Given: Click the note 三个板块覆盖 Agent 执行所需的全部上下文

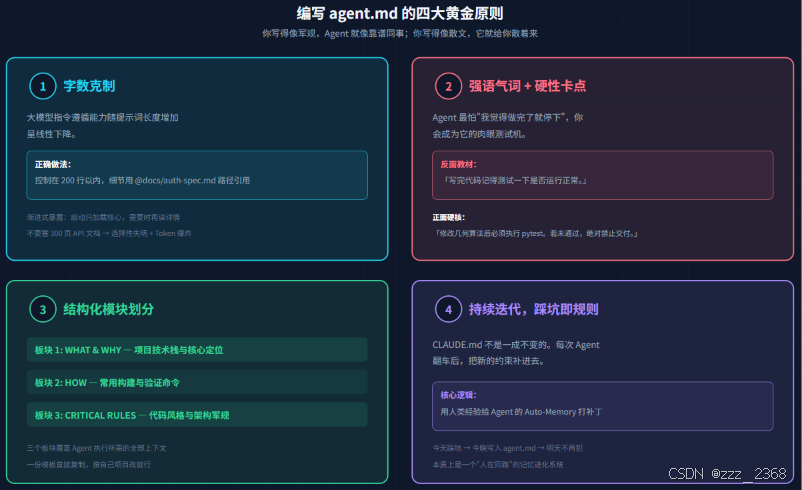Looking at the screenshot, I should click(x=97, y=448).
